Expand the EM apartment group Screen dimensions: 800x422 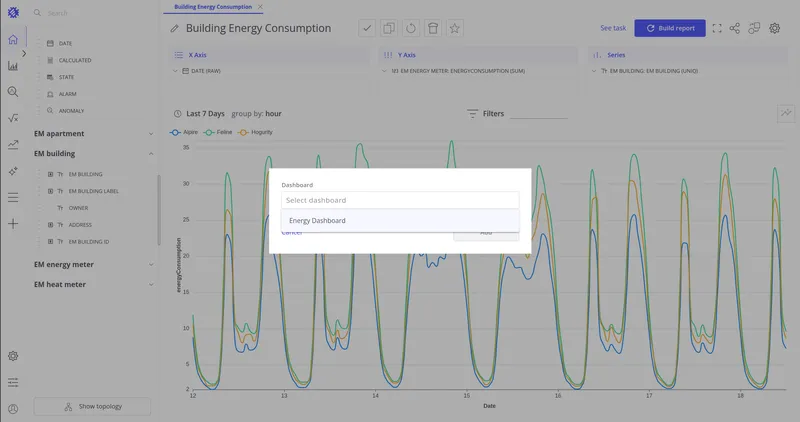point(151,134)
